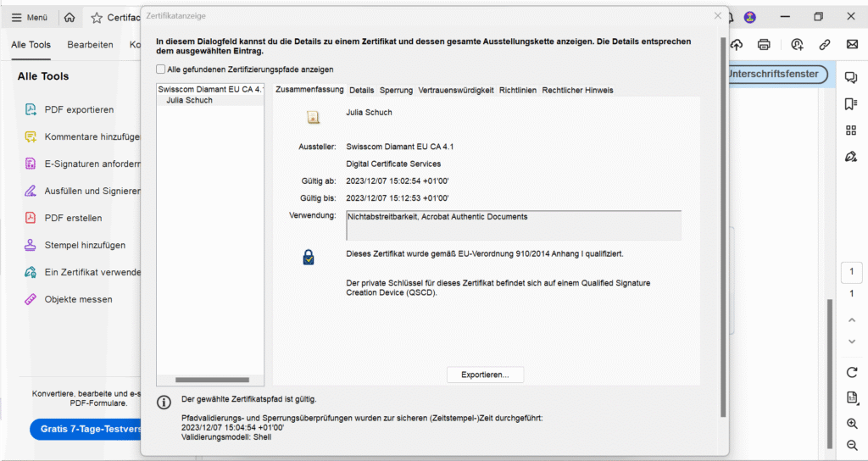
Task: Click the Home icon in the top bar
Action: pyautogui.click(x=70, y=17)
